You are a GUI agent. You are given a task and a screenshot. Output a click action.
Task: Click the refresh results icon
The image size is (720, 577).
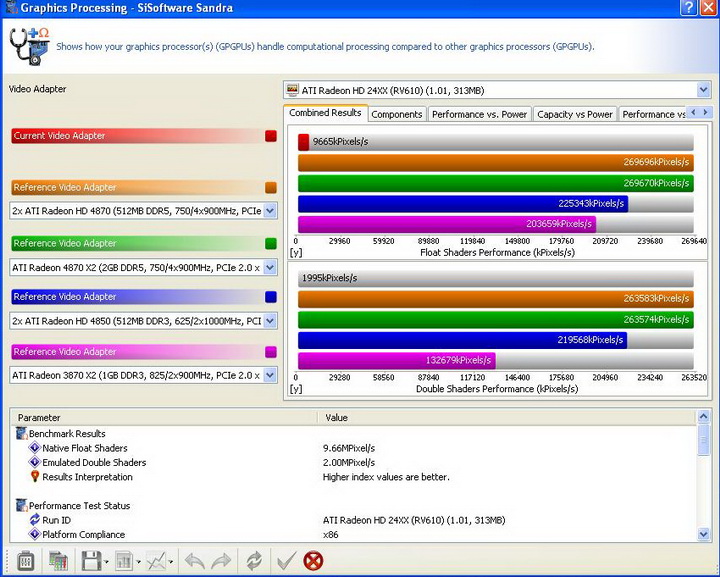coord(254,561)
